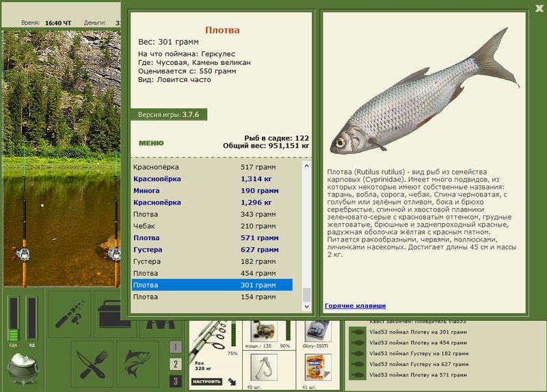Click the cooking pot icon
Screen dimensions: 547x392
23,369
